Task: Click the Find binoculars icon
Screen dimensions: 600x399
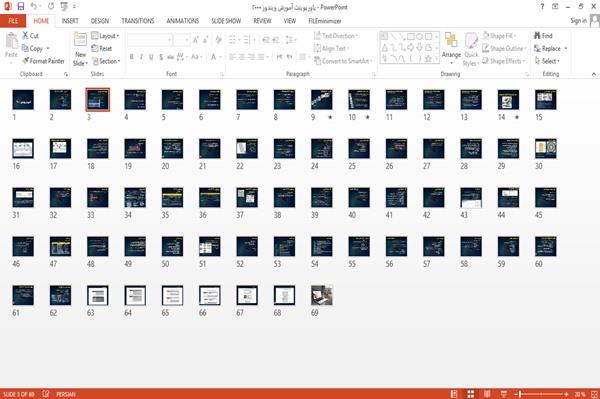Action: (537, 36)
